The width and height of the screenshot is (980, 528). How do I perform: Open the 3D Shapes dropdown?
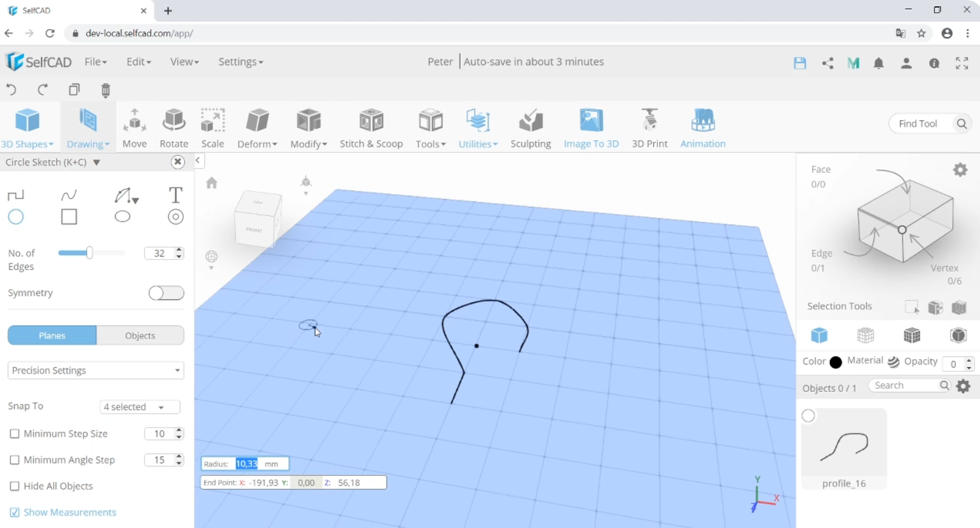click(27, 128)
